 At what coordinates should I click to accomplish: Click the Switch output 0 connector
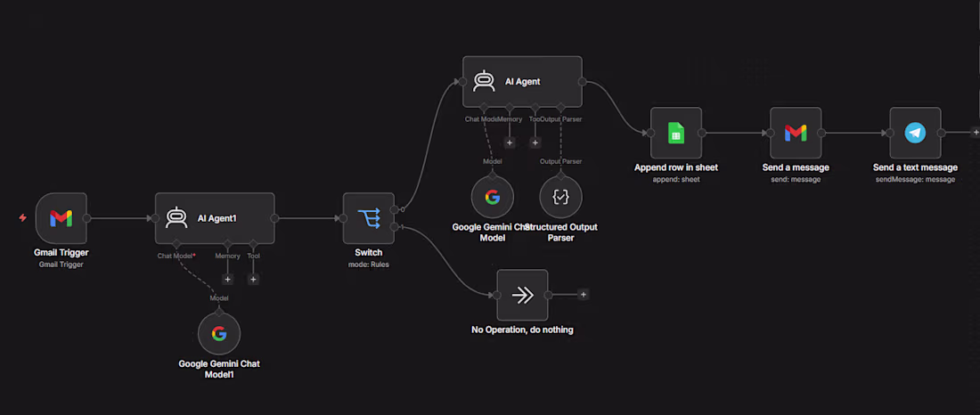[x=394, y=210]
